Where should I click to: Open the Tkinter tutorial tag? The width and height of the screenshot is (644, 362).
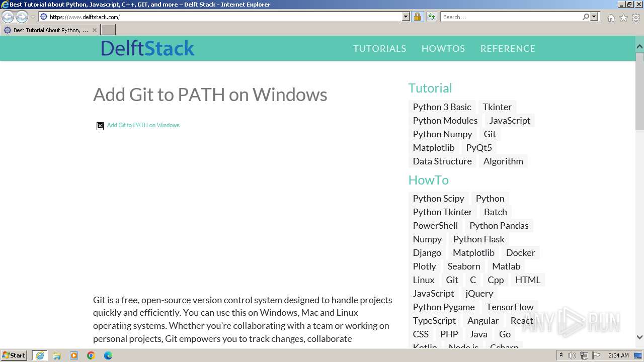pyautogui.click(x=497, y=107)
